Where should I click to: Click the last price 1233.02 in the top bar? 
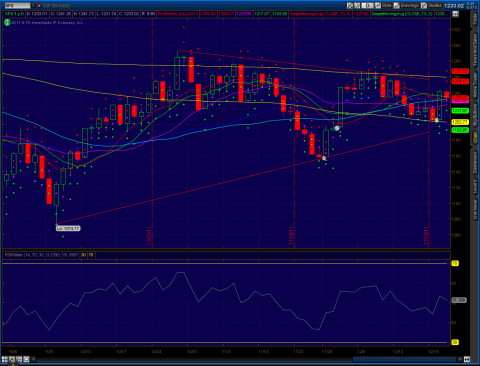pos(454,6)
